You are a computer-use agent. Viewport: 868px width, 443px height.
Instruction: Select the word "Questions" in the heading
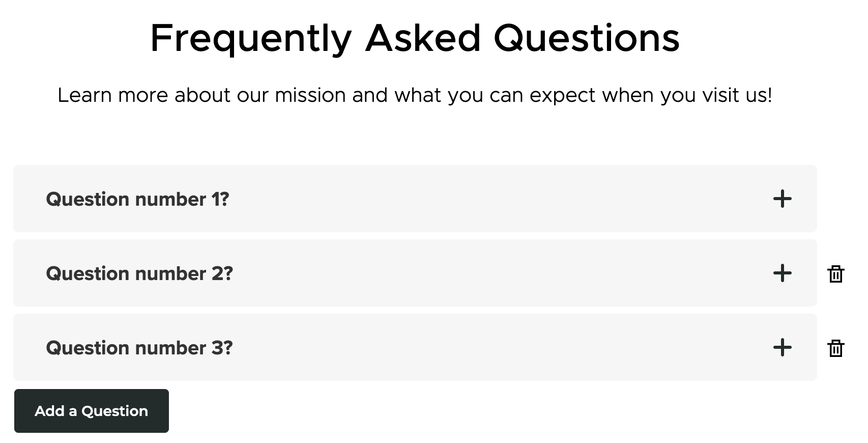pos(587,38)
